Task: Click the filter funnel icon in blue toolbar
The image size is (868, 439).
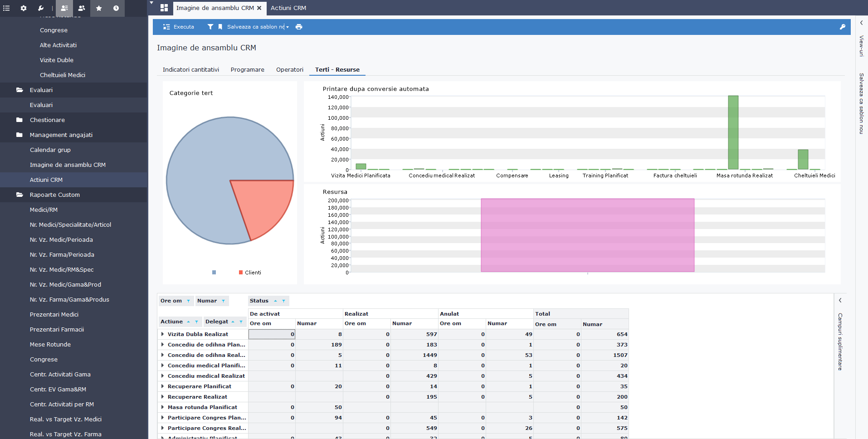Action: [210, 27]
